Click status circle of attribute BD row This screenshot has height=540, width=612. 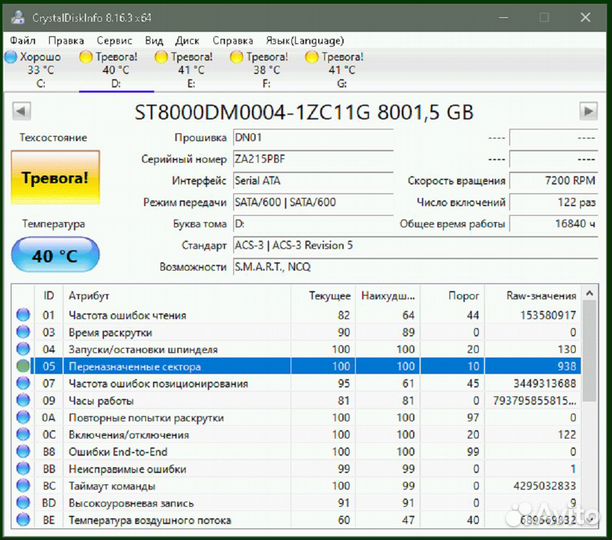click(23, 503)
